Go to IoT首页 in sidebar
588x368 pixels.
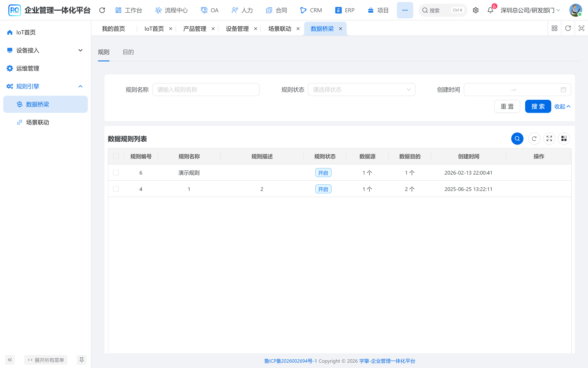click(46, 32)
